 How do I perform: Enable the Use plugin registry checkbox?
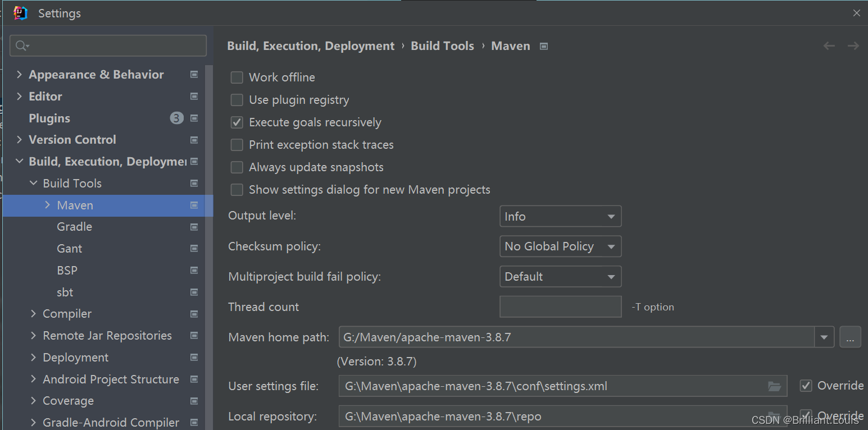[x=237, y=100]
